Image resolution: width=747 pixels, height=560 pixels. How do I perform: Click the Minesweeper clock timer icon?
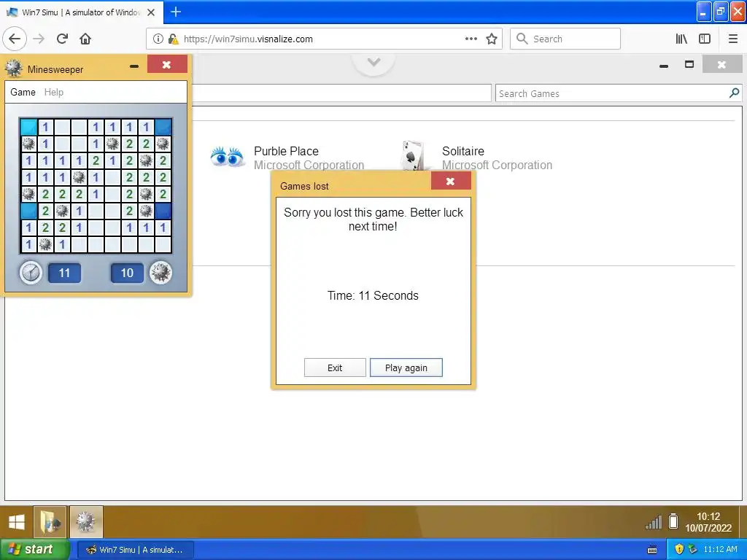(31, 273)
